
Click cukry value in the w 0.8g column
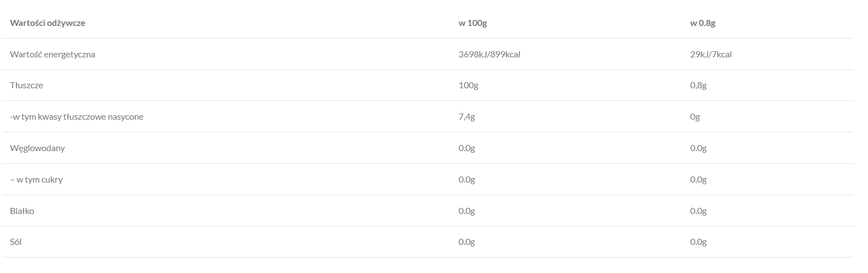pos(698,180)
